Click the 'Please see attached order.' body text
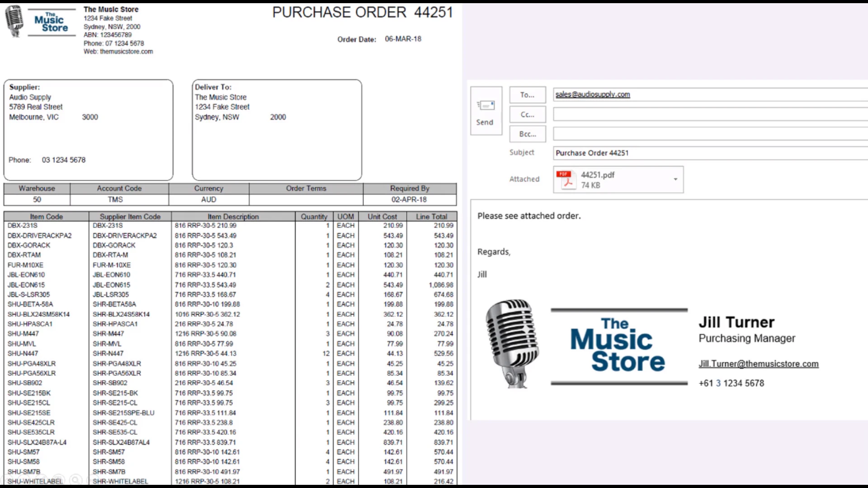 pos(529,216)
